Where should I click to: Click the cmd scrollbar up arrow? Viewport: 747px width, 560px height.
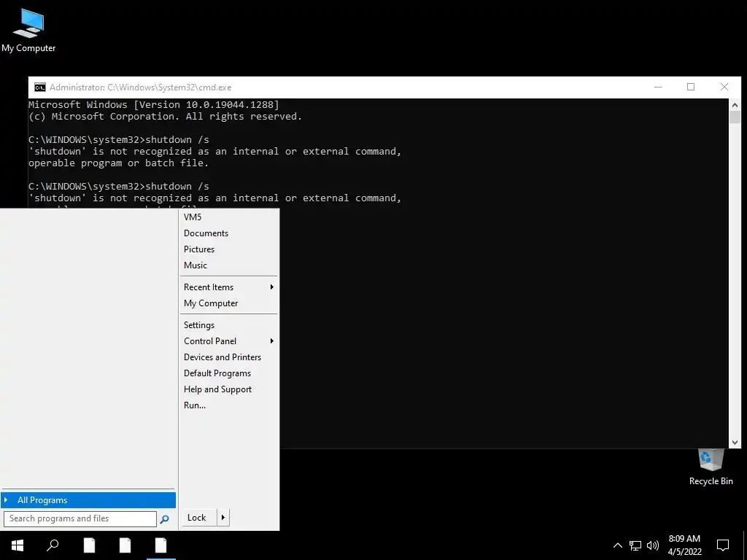pos(735,105)
